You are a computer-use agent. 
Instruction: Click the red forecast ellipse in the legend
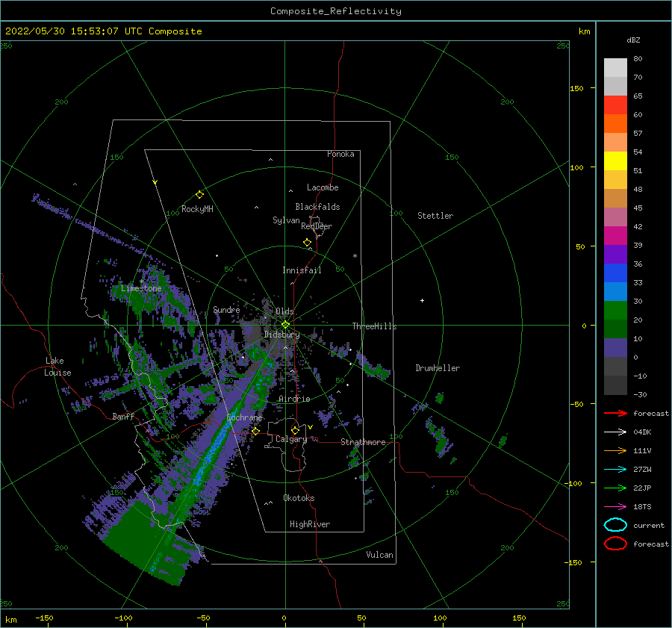615,544
